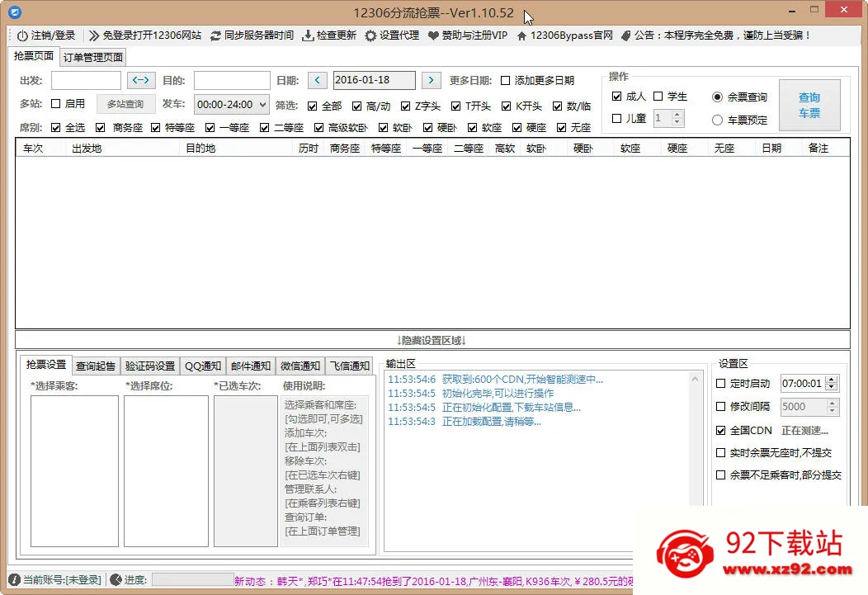Toggle 高/动 train filter

356,106
